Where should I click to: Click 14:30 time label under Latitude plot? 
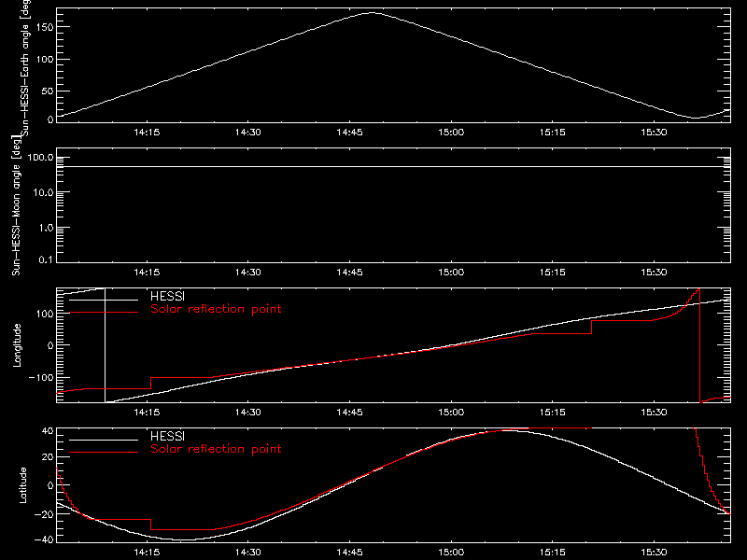pos(248,552)
